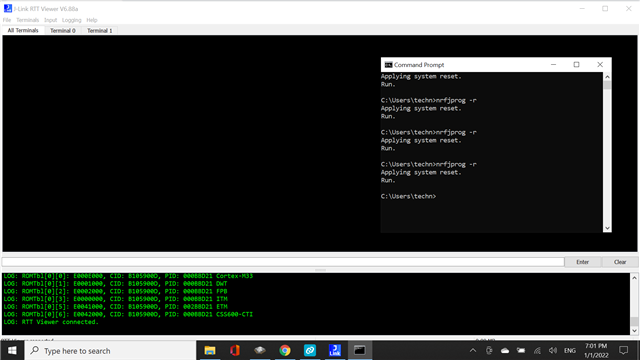The height and width of the screenshot is (360, 640).
Task: Click the microphone tray icon
Action: point(489,351)
